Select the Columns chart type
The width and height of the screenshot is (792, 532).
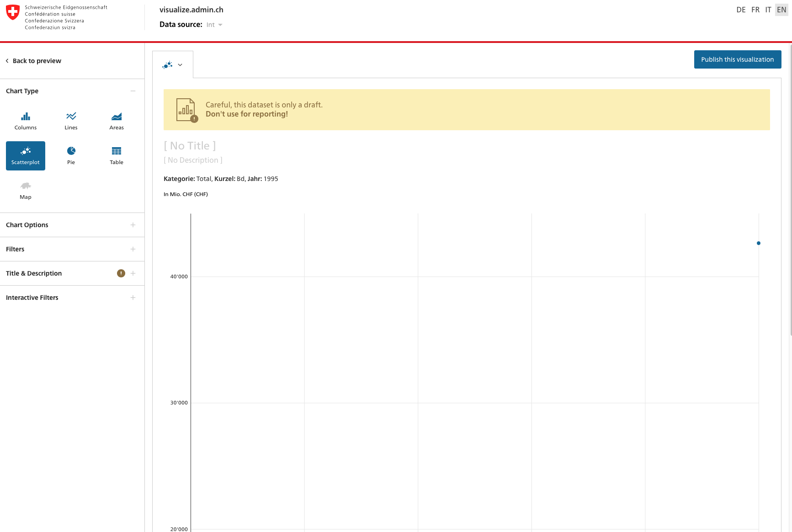point(25,121)
